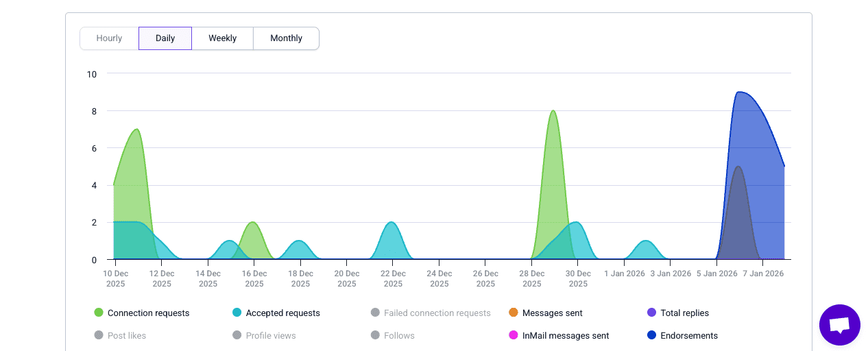Click the teal Accepted requests legend dot
This screenshot has height=351, width=868.
click(237, 313)
